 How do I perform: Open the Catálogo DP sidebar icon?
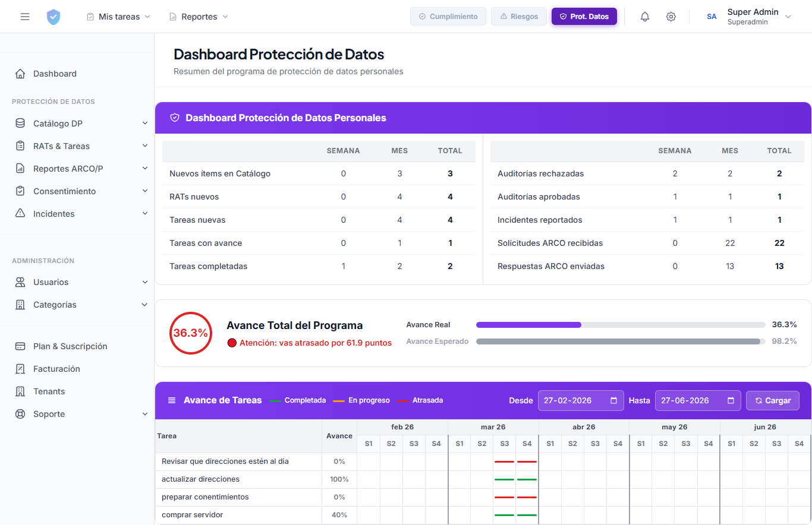[x=18, y=123]
